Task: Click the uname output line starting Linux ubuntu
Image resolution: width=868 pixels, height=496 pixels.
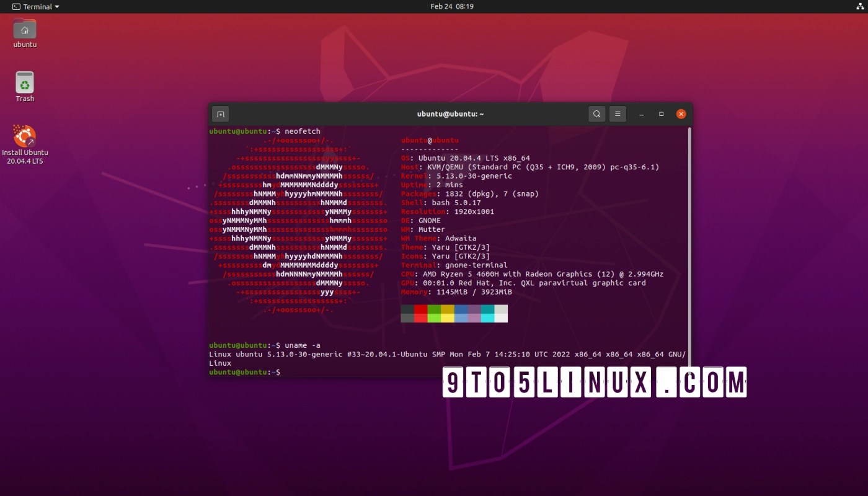Action: 448,355
